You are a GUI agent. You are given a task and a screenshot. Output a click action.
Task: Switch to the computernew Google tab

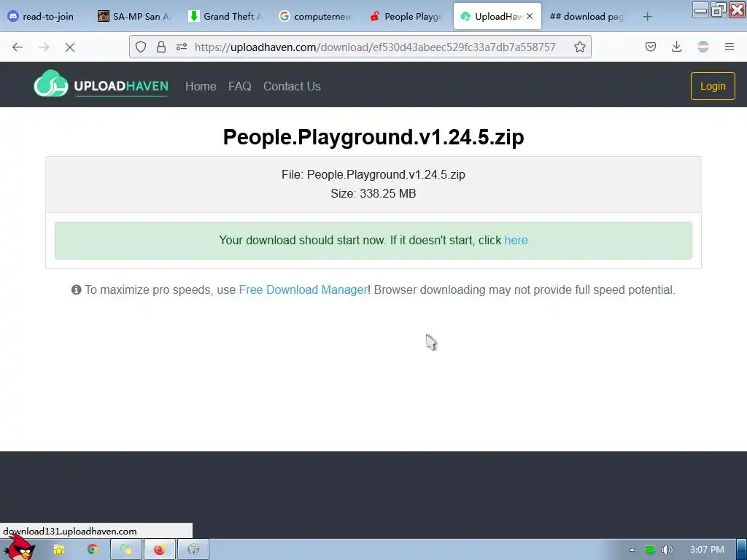[315, 16]
